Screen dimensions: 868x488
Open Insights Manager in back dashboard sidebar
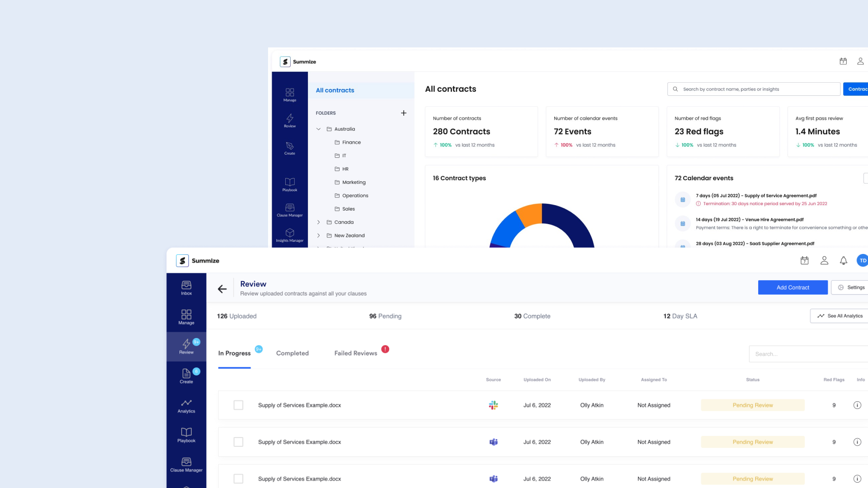pyautogui.click(x=290, y=235)
